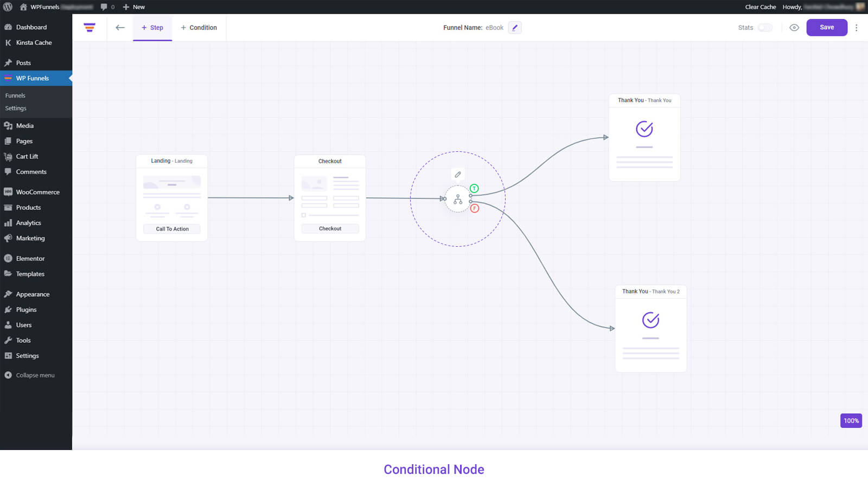The height and width of the screenshot is (488, 868).
Task: Open Appearance in sidebar
Action: coord(36,294)
